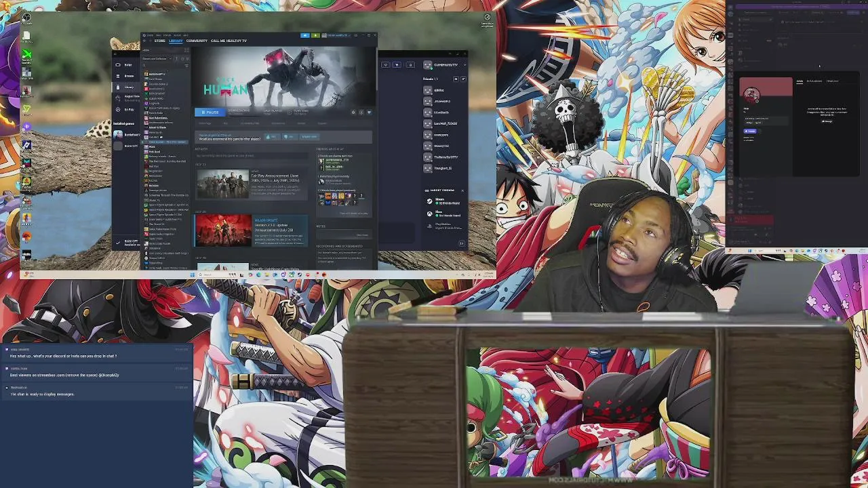Open EA Play in EA app sidebar
The image size is (868, 488).
128,110
